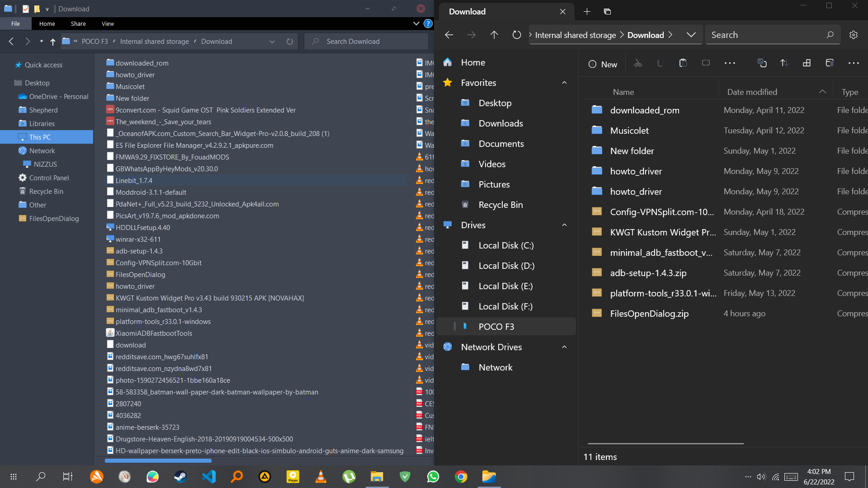Open Files settings gear icon
Viewport: 868px width, 488px height.
854,35
